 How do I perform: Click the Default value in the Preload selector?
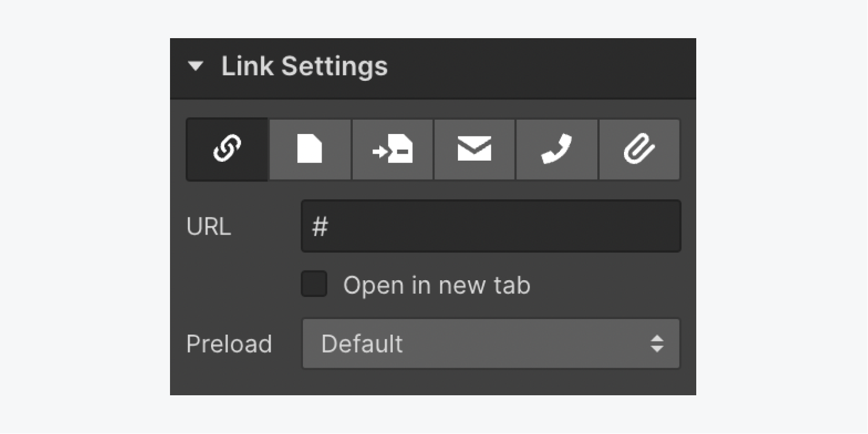(x=362, y=343)
